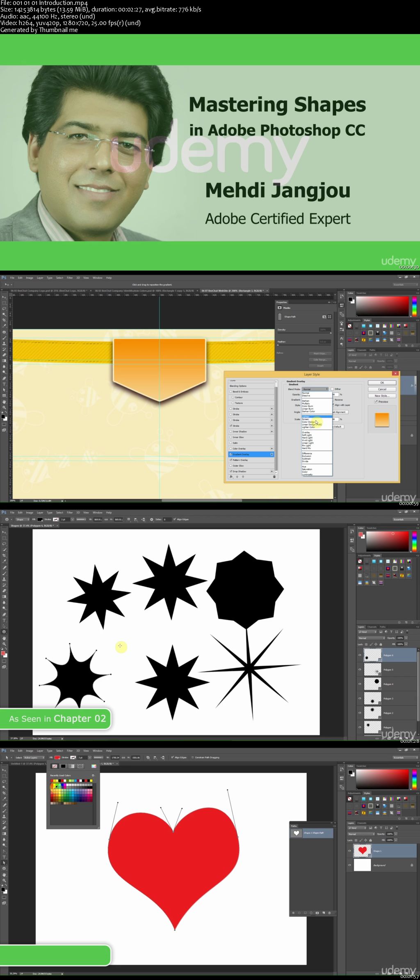
Task: Check the Bevel & Emboss effect checkbox
Action: (x=231, y=392)
